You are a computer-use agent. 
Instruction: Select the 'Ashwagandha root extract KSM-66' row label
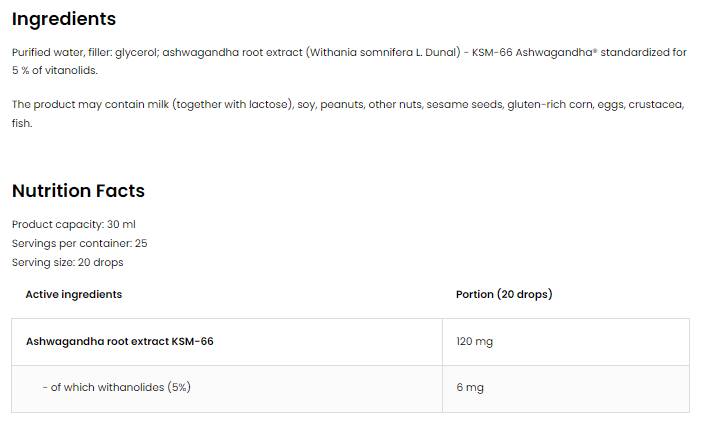pos(119,342)
